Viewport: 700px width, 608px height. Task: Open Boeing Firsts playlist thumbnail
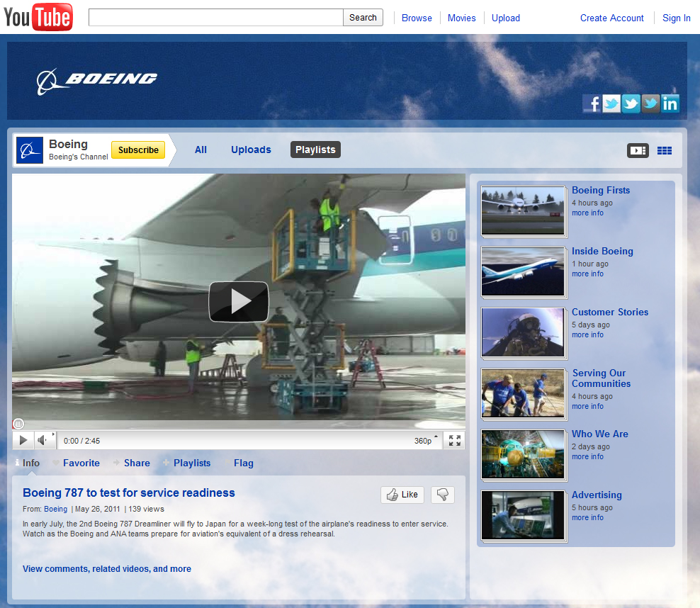click(x=523, y=210)
